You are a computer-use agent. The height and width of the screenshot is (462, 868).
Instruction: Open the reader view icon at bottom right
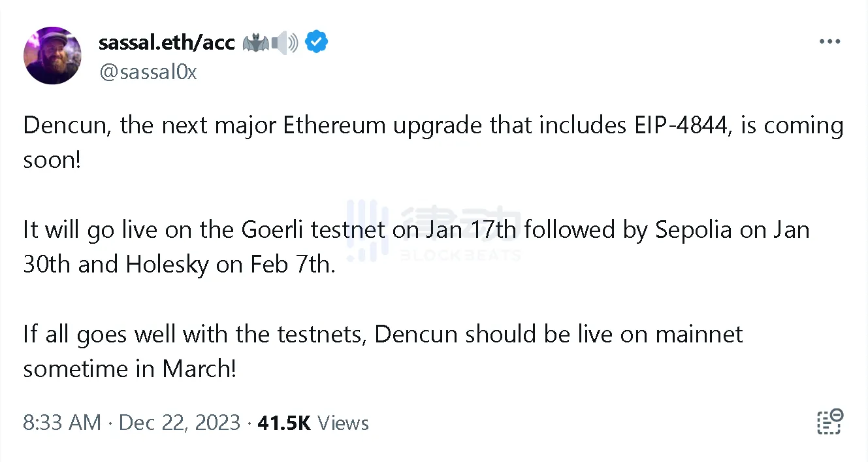(829, 422)
